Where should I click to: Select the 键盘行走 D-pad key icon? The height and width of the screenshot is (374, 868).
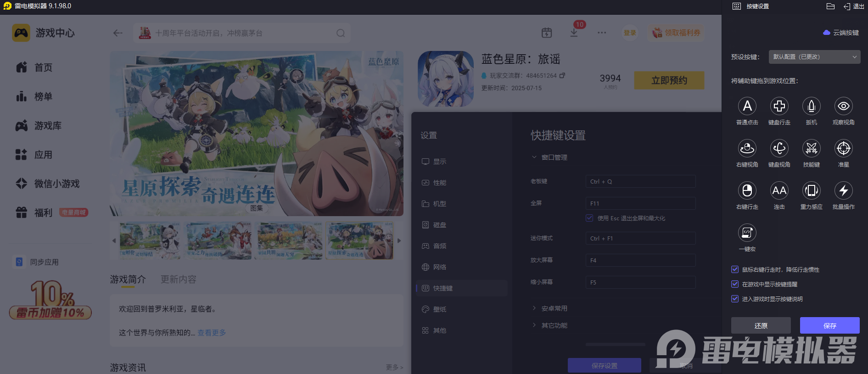coord(779,106)
